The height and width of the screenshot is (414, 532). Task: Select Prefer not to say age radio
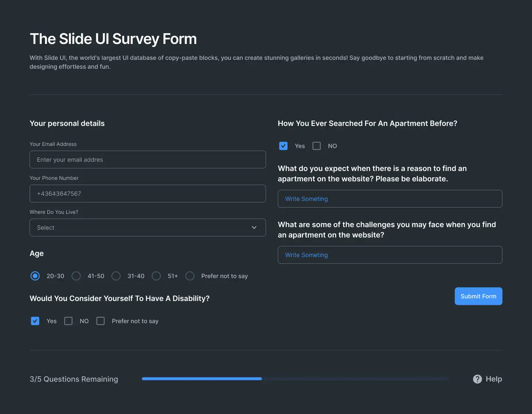(190, 276)
